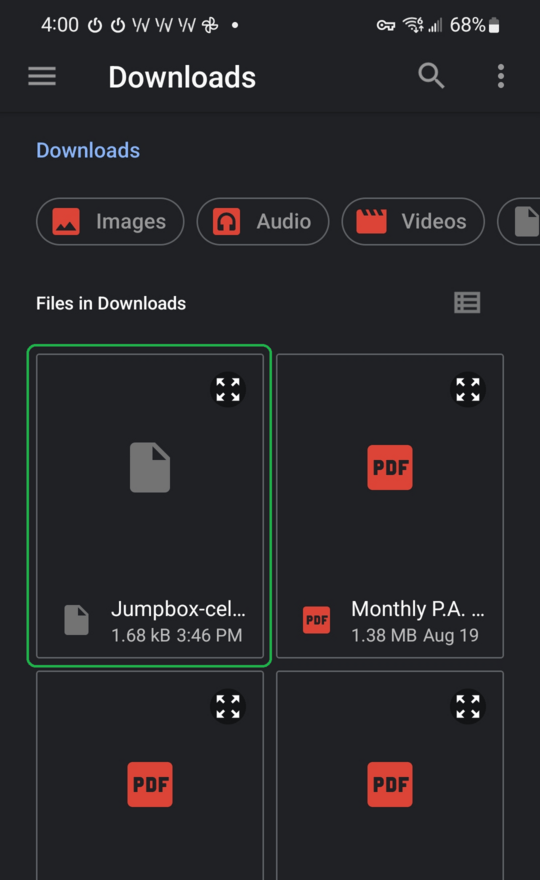Tap the small file icon beside Jumpbox-cel
540x880 pixels.
pyautogui.click(x=76, y=620)
